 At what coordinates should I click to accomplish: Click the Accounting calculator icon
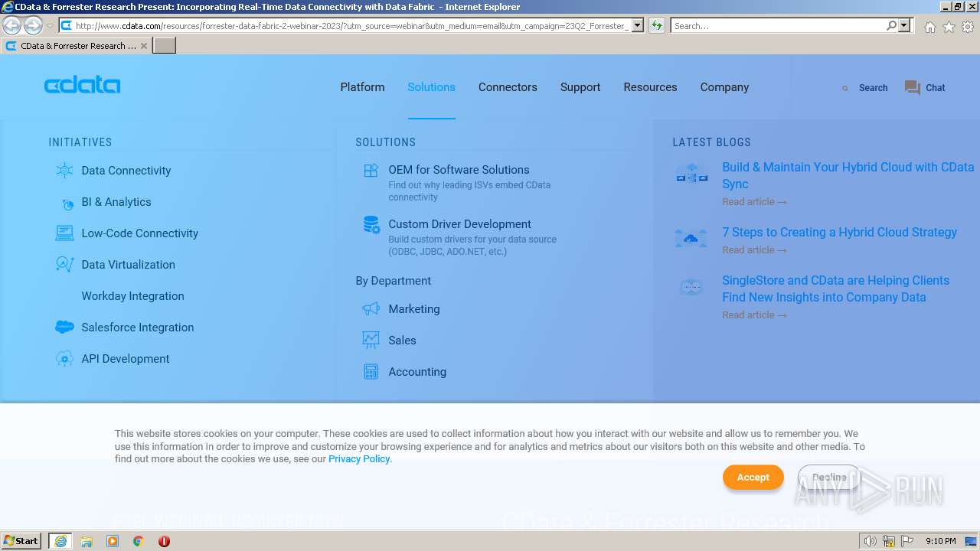click(371, 372)
